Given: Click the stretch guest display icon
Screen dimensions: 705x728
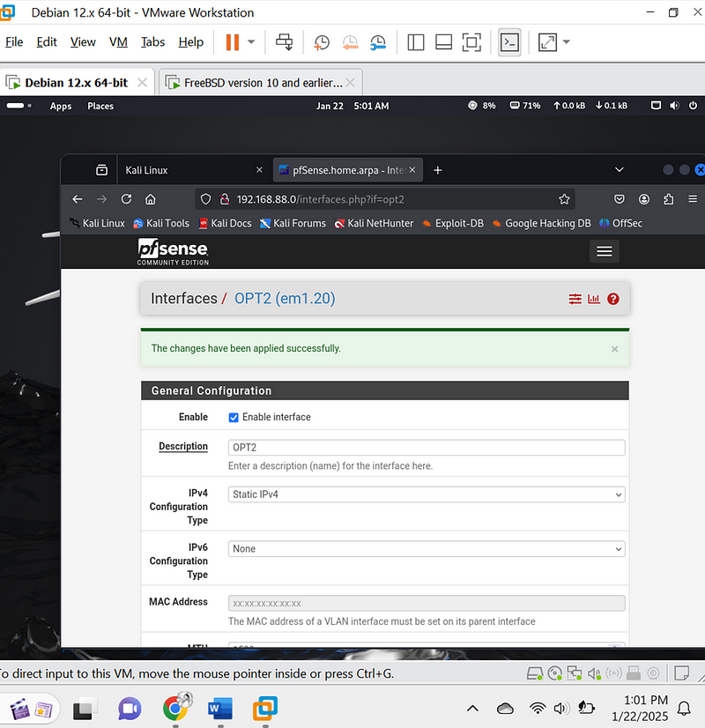Looking at the screenshot, I should pyautogui.click(x=547, y=42).
